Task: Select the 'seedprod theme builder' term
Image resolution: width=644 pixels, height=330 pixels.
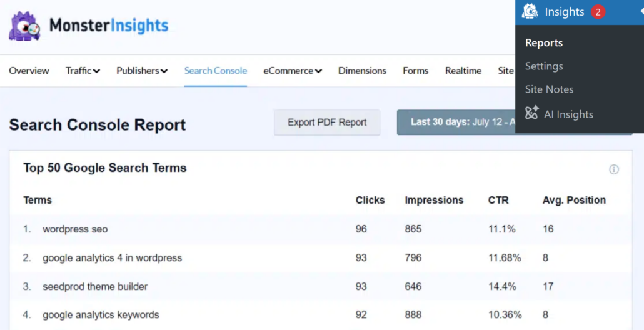Action: coord(95,286)
